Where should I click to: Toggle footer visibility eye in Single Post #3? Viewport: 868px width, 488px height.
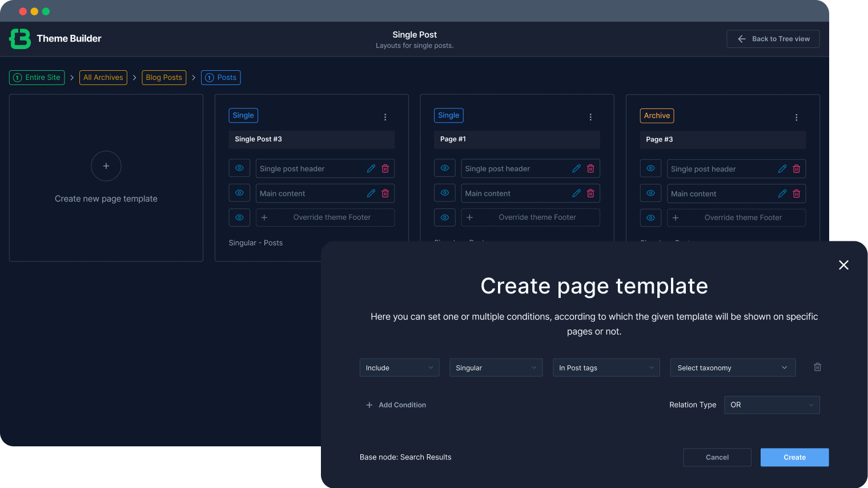tap(240, 217)
